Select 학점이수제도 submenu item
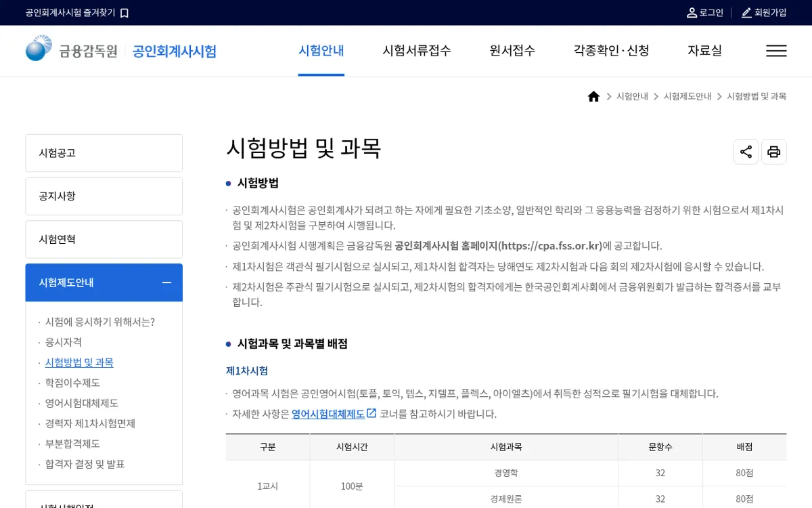The image size is (812, 508). [x=72, y=383]
